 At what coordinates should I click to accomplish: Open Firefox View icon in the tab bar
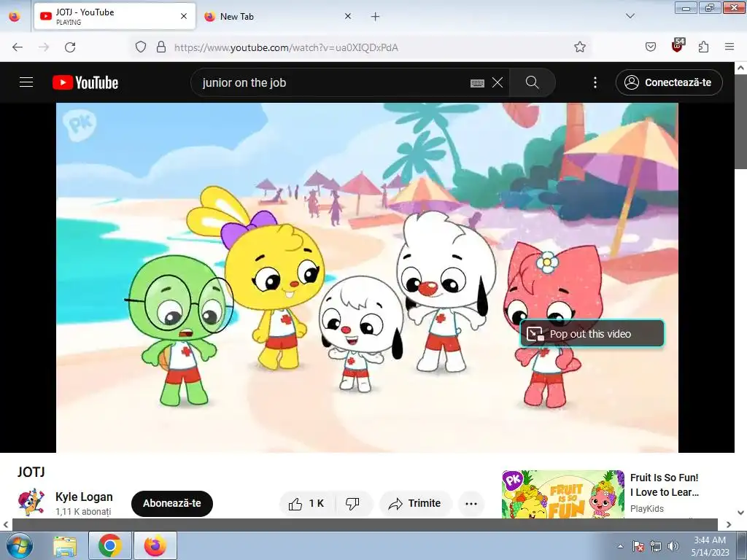(15, 17)
